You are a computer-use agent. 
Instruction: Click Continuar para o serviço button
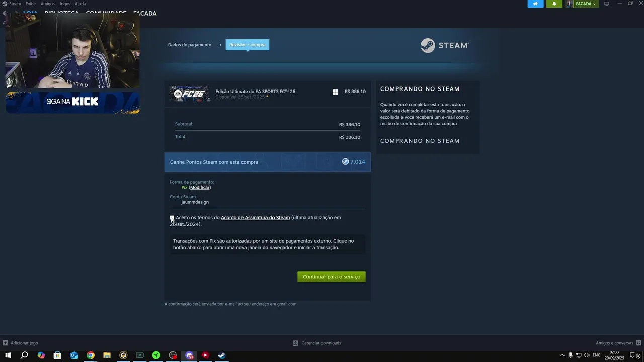[x=332, y=277]
